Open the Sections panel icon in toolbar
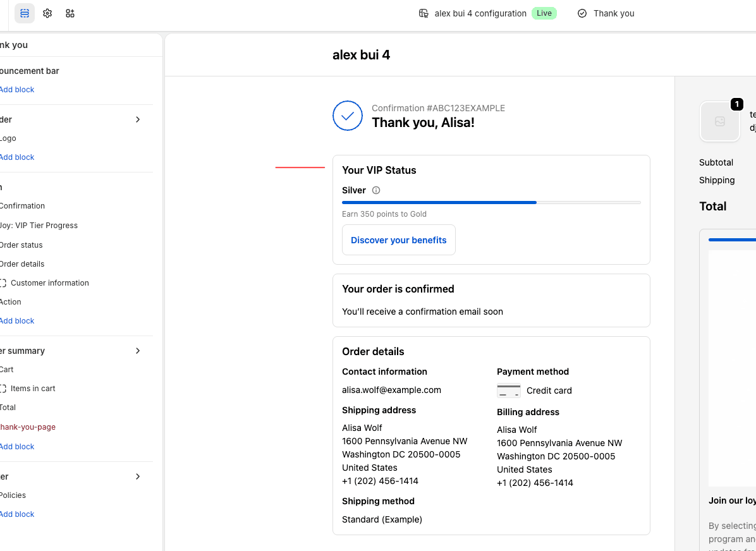Image resolution: width=756 pixels, height=551 pixels. pos(25,13)
